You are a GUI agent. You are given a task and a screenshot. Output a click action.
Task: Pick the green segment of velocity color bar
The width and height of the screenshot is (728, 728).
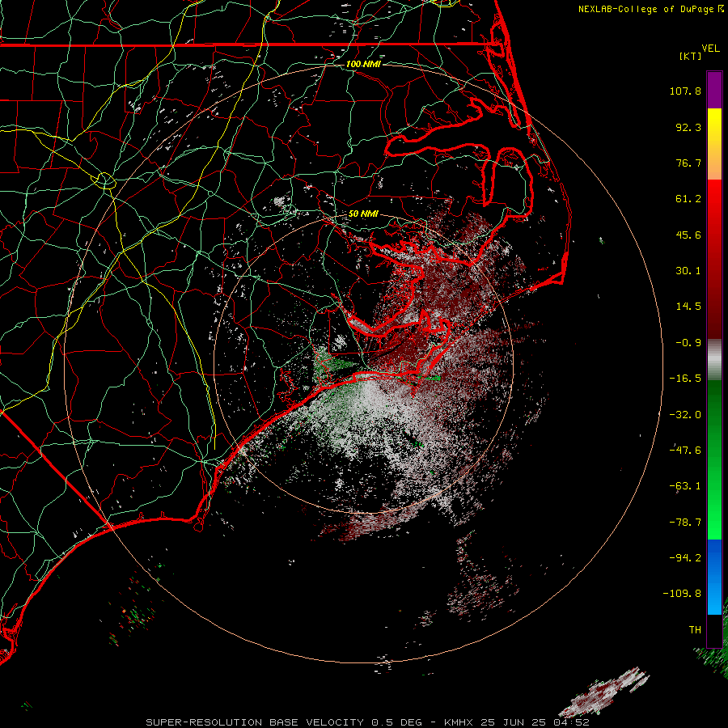tap(714, 459)
